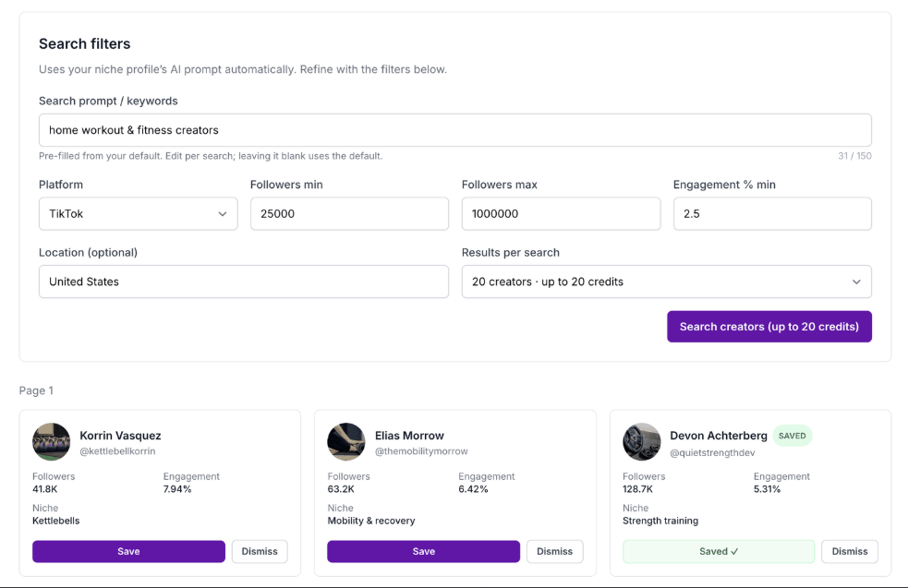
Task: Expand the Results per search dropdown
Action: pos(666,282)
